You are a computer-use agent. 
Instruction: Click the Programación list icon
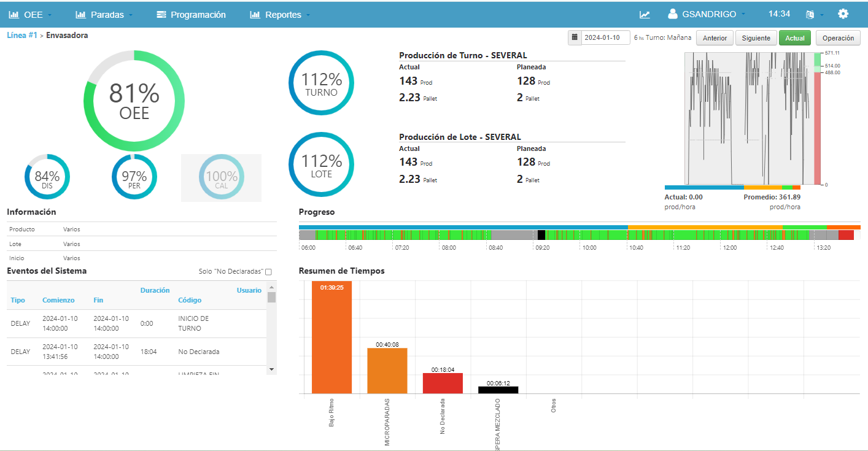point(161,15)
